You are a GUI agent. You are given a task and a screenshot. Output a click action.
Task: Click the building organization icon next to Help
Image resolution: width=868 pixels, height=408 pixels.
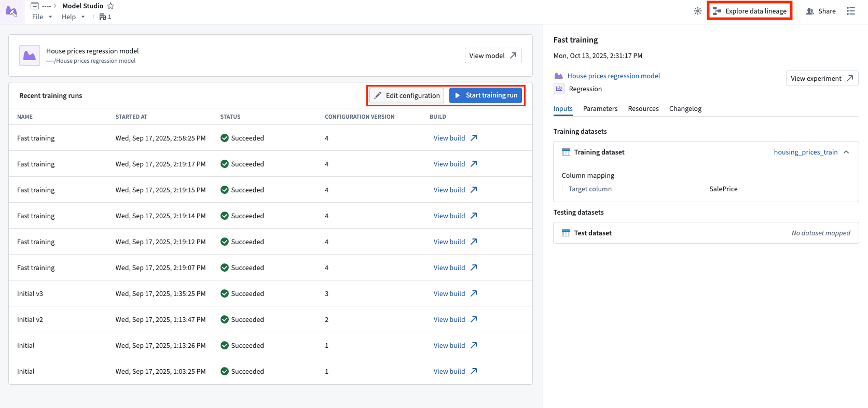[x=103, y=17]
